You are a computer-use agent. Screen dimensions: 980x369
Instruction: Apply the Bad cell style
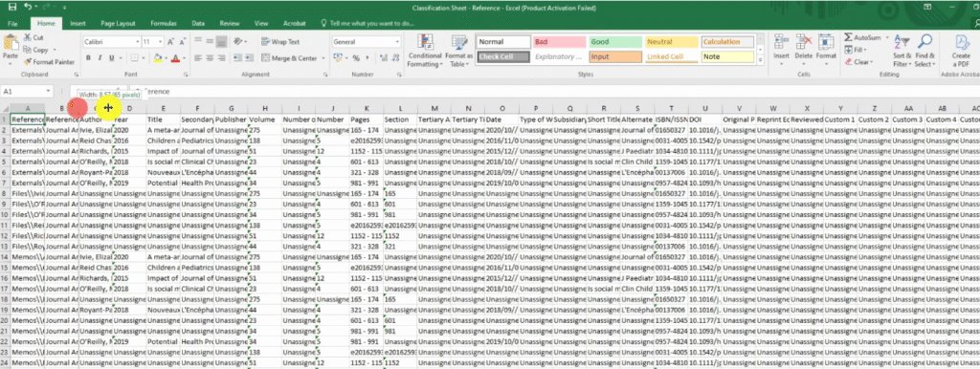[559, 42]
